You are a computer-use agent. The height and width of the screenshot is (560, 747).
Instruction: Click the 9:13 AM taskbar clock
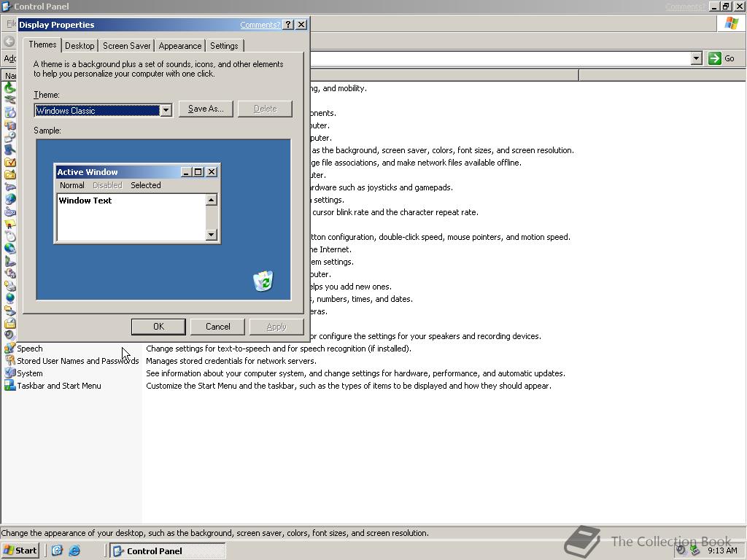pos(722,551)
